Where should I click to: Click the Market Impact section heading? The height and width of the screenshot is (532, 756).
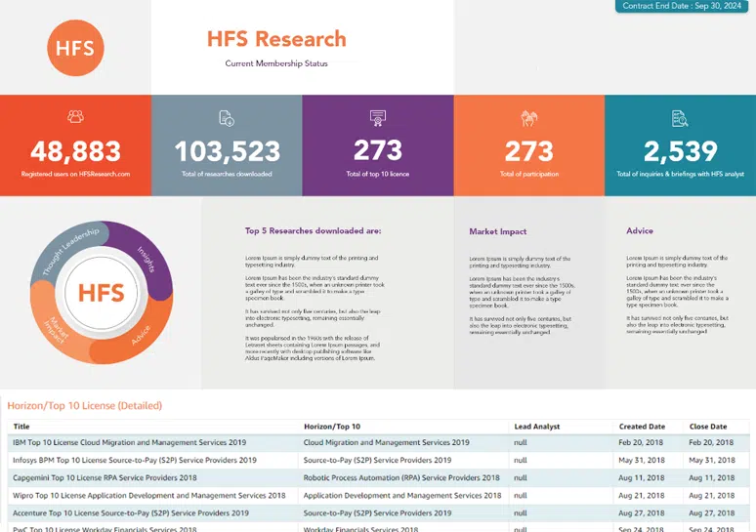[x=497, y=231]
